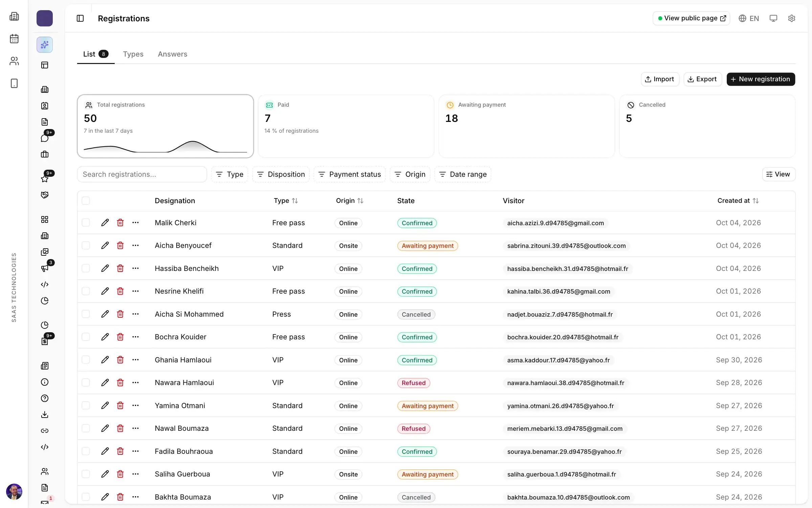The width and height of the screenshot is (812, 508).
Task: Delete Aicha Benyoucef registration via trash icon
Action: pyautogui.click(x=120, y=245)
